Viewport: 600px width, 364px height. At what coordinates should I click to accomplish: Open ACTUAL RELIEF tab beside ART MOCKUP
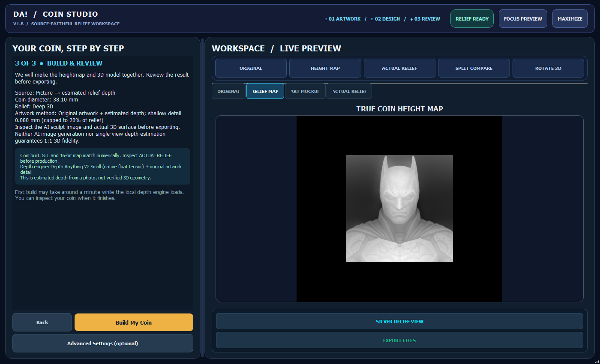[349, 91]
